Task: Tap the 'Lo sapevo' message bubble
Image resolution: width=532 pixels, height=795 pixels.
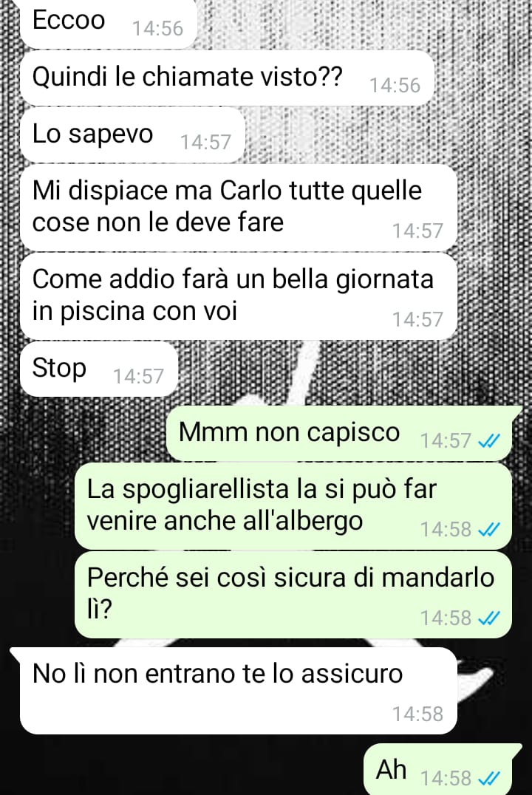Action: pyautogui.click(x=132, y=135)
